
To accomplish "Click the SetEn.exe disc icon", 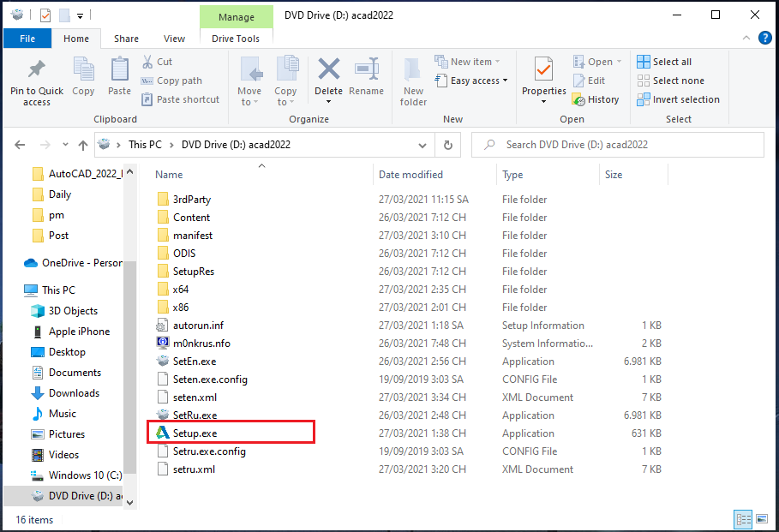I will (163, 362).
